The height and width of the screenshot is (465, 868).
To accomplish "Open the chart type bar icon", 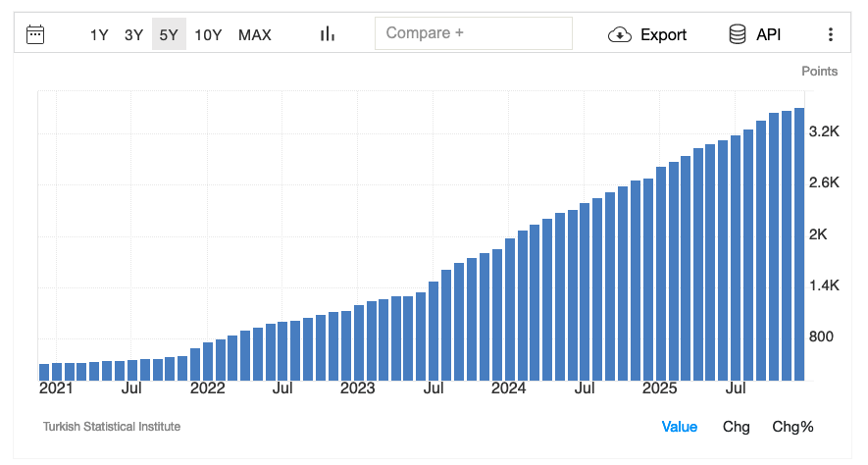I will coord(328,34).
